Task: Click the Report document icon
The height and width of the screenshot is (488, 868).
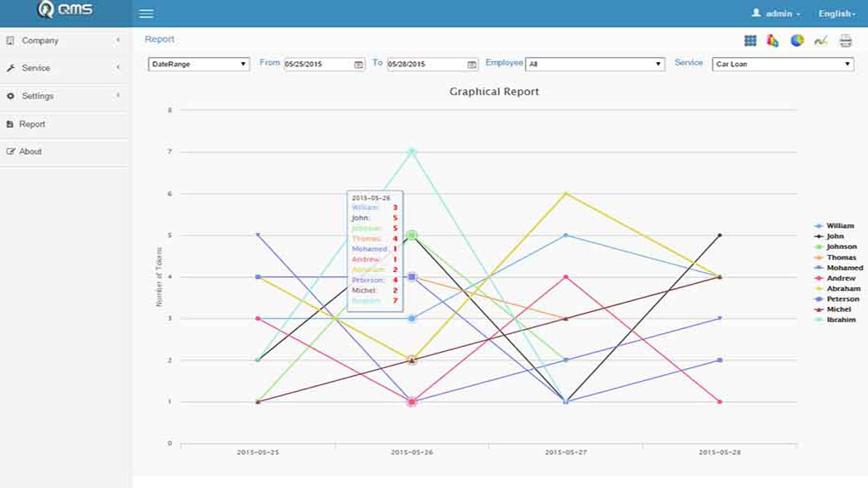Action: (9, 124)
